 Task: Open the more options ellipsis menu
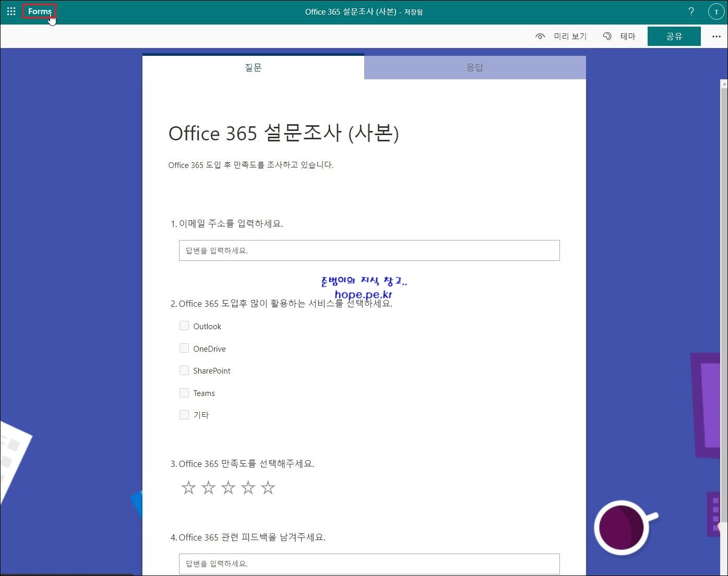pos(716,37)
